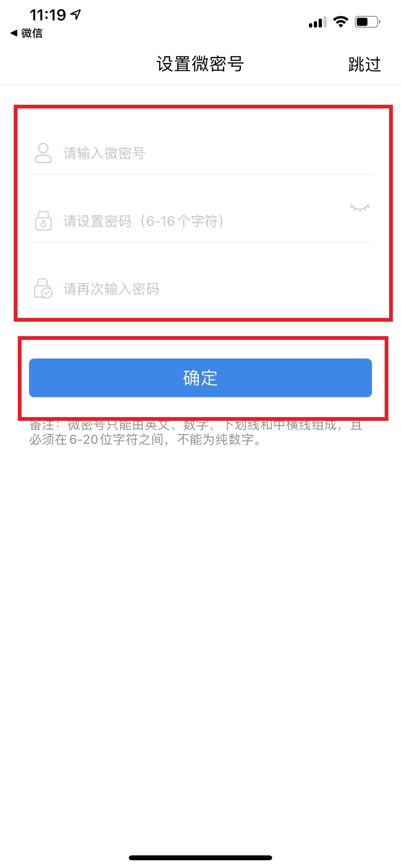This screenshot has width=401, height=868.
Task: Tap the 备注 note text about 微密号 rules
Action: (x=196, y=432)
